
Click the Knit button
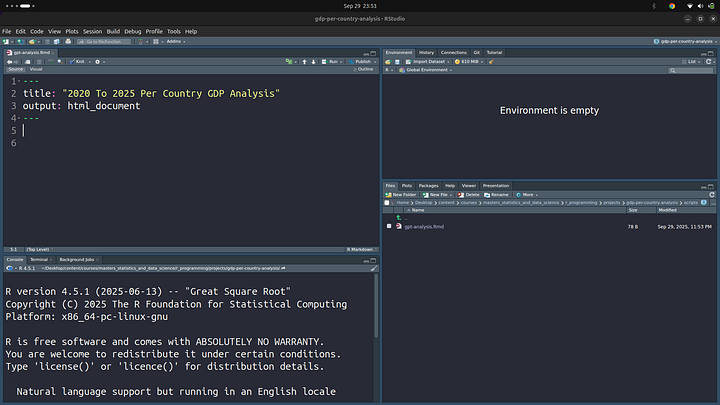pos(77,62)
